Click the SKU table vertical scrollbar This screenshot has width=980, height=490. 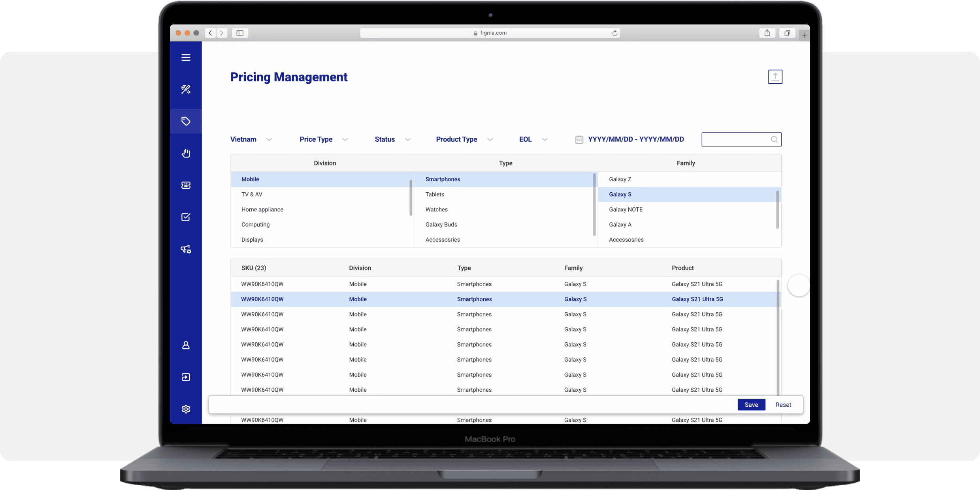pos(778,336)
